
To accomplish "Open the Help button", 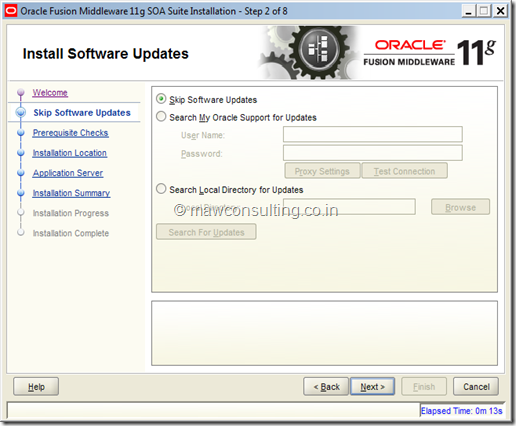I will coord(36,387).
